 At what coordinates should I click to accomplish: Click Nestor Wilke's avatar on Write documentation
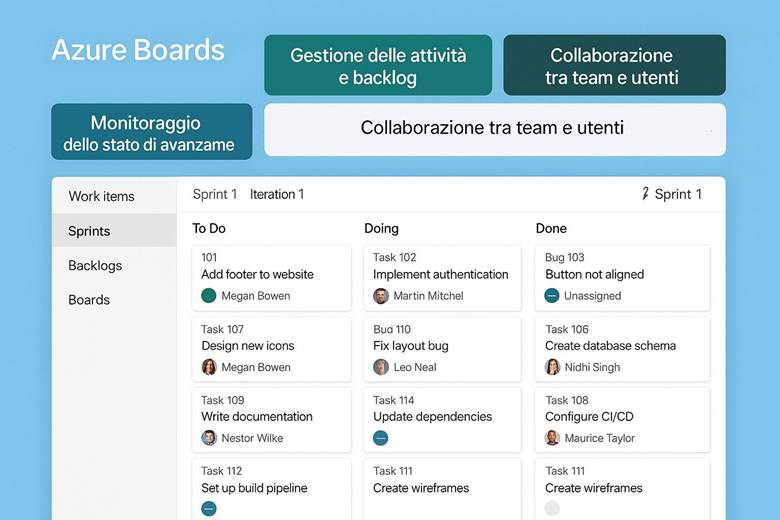(x=209, y=438)
